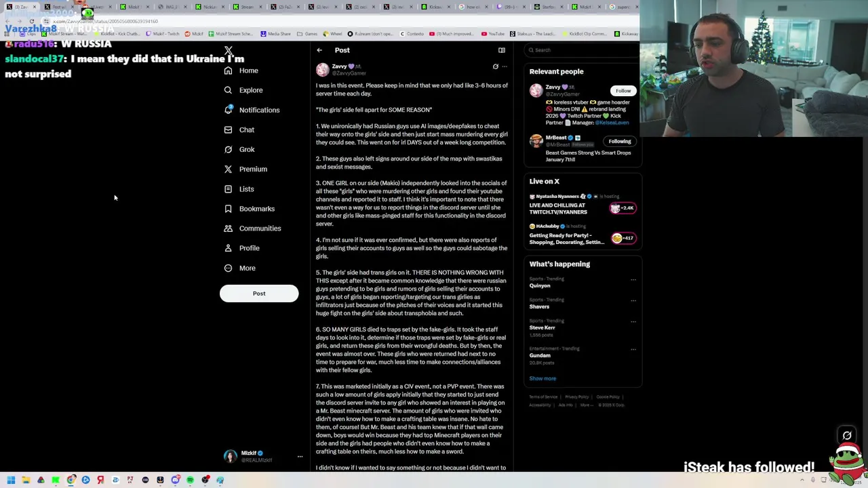Click the blue Post button
Viewport: 868px width, 488px height.
pos(259,293)
